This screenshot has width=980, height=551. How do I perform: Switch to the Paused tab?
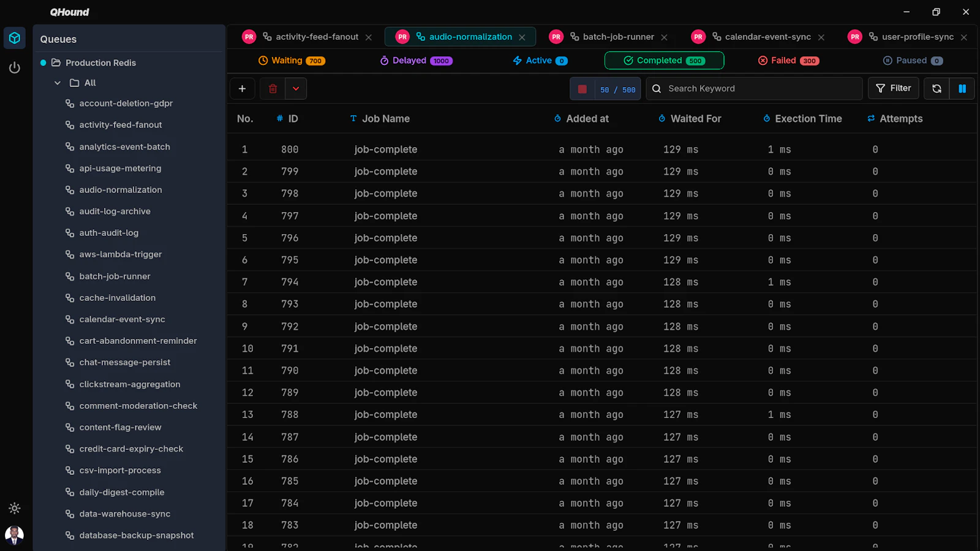tap(913, 61)
